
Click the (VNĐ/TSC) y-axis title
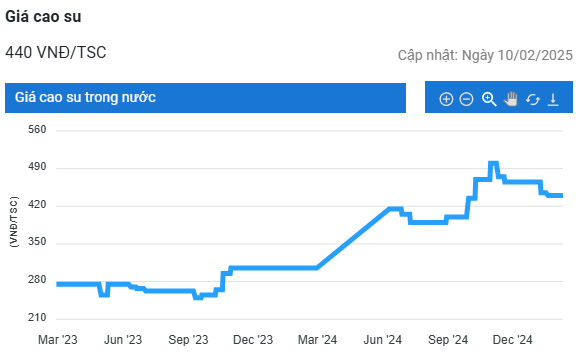[14, 222]
